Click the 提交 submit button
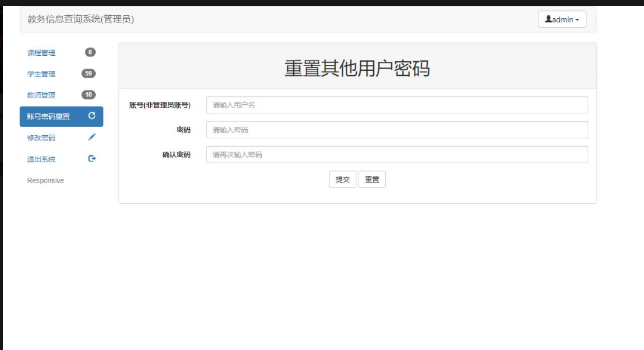Image resolution: width=644 pixels, height=350 pixels. click(342, 180)
